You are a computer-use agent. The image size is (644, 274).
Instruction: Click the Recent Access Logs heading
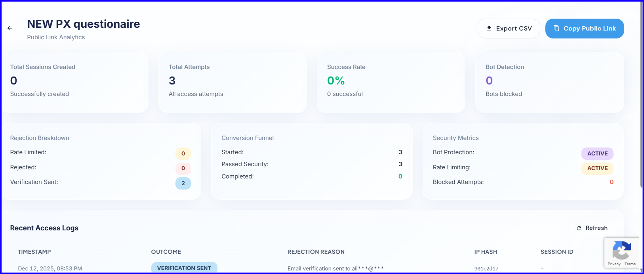point(44,228)
